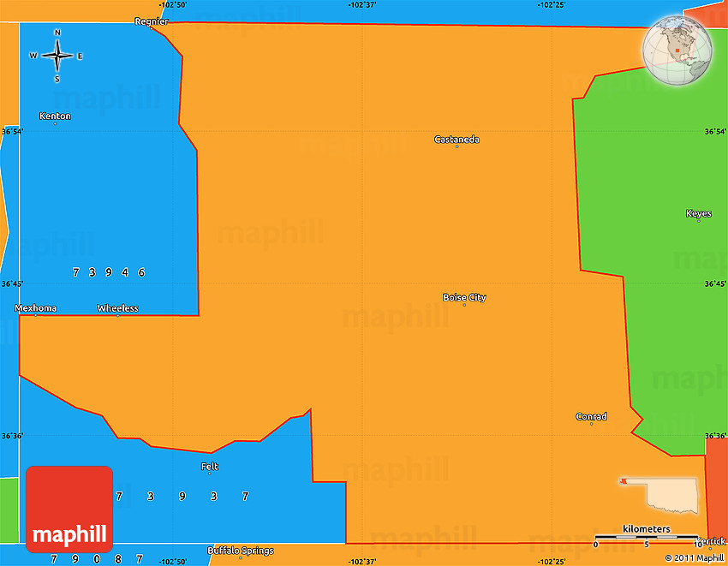Screen dimensions: 728x566
Task: Click the 2011 Maphill copyright text
Action: click(694, 558)
